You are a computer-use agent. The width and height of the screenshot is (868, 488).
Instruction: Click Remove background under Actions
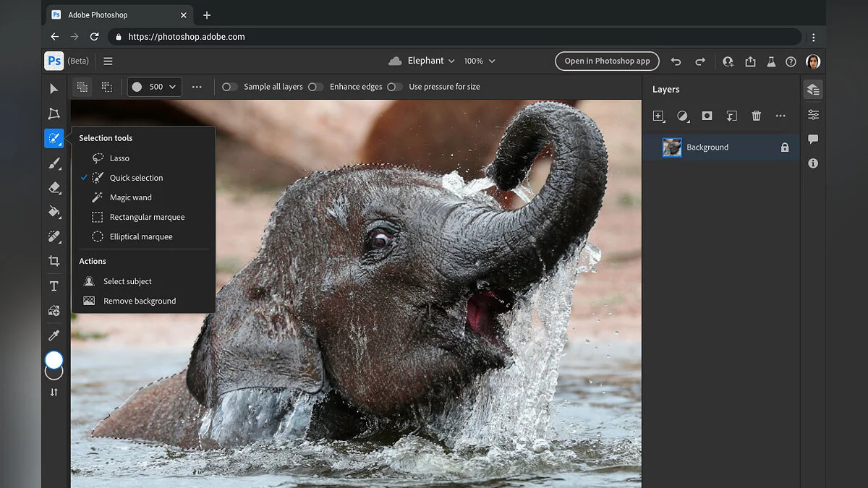tap(139, 301)
